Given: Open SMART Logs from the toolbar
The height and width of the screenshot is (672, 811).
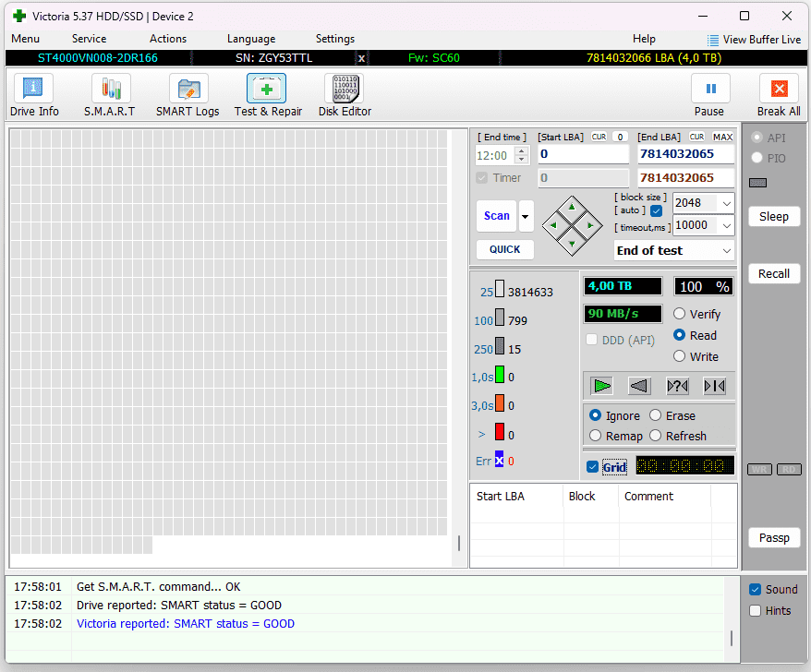Looking at the screenshot, I should 188,90.
